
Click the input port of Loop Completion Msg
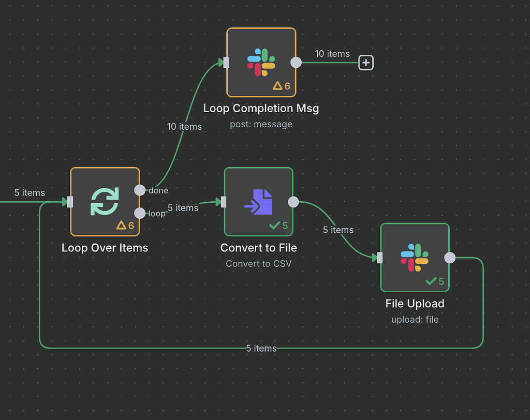point(226,62)
